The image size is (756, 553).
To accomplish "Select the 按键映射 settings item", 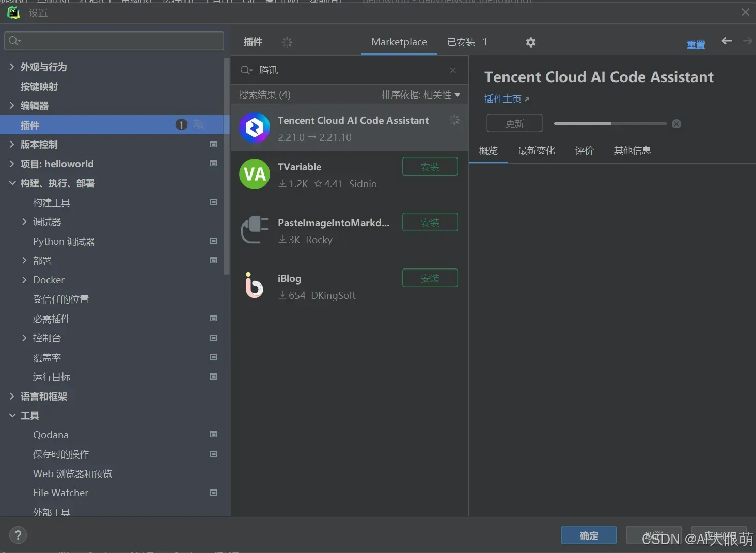I will click(x=39, y=86).
